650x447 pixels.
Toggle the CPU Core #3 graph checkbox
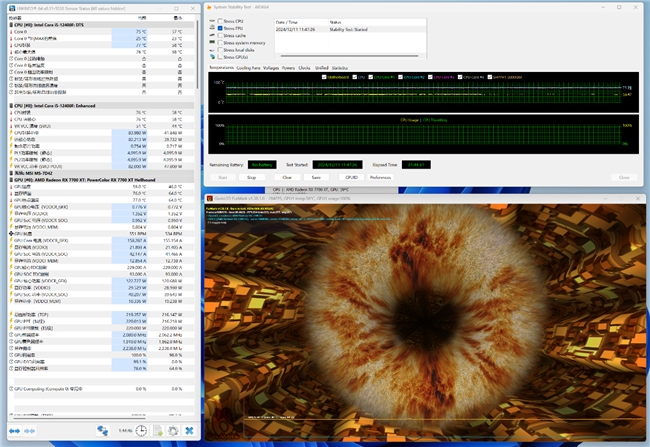pos(430,77)
